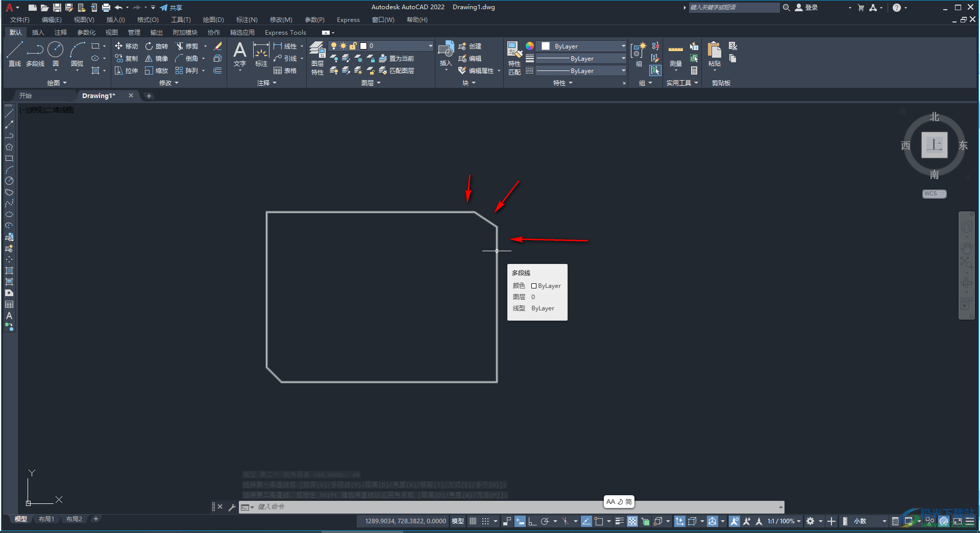Click the white ByLayer color swatch
The width and height of the screenshot is (980, 533).
[x=546, y=46]
